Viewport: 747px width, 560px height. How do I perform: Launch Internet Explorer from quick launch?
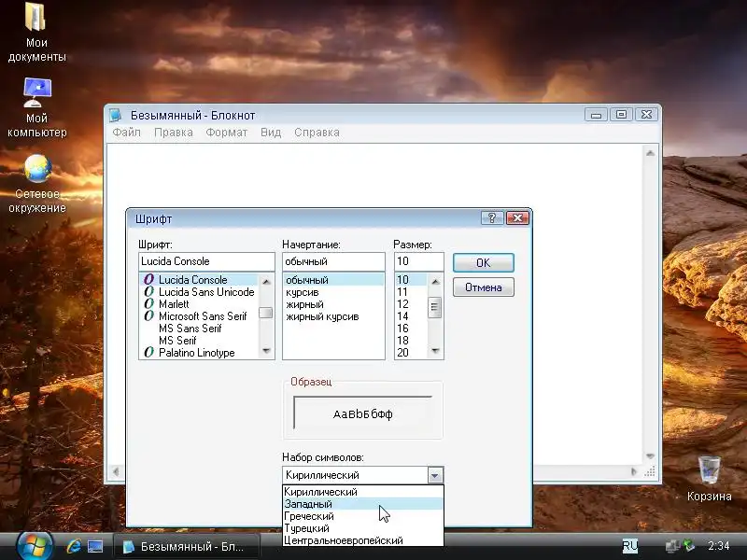[x=74, y=546]
